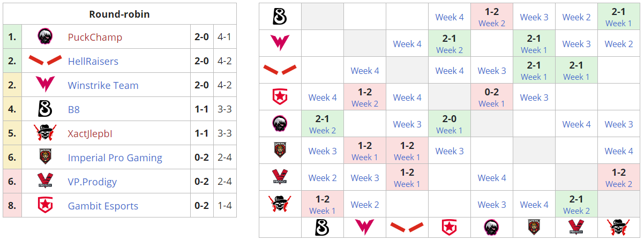Screen dimensions: 644x240
Task: Click the Imperial logo in the crosstable's bottom row
Action: tap(534, 228)
